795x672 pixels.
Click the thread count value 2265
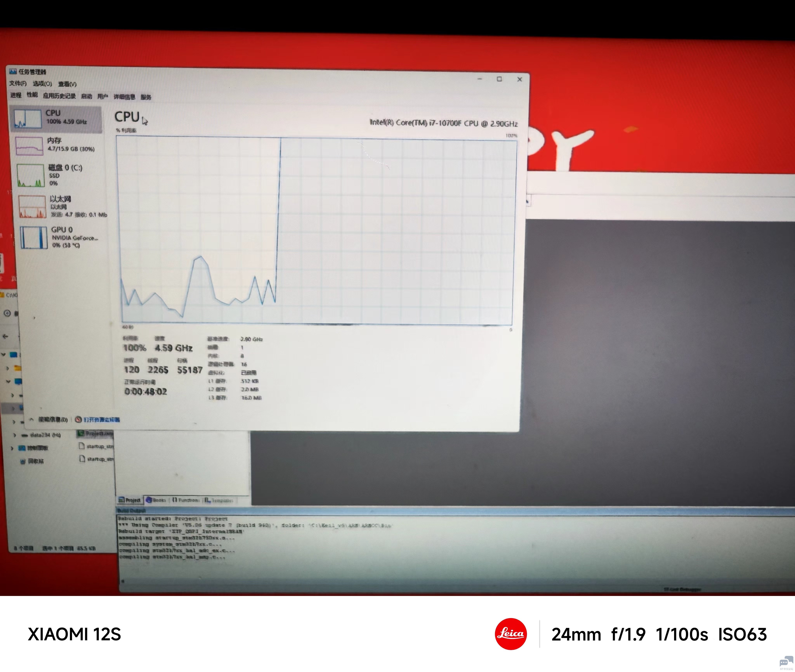[x=158, y=370]
